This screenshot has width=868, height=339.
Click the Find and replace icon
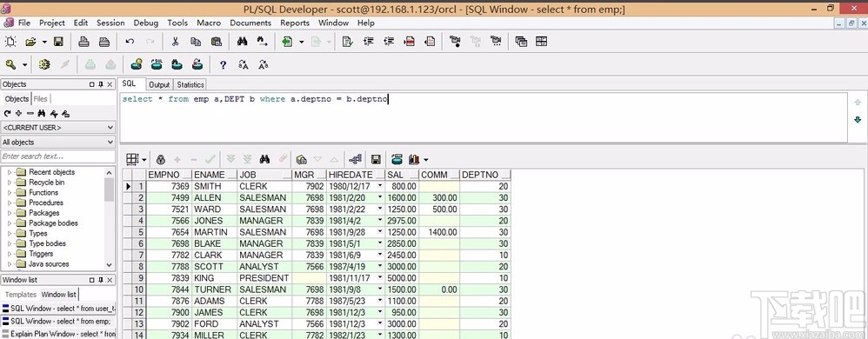(x=263, y=42)
